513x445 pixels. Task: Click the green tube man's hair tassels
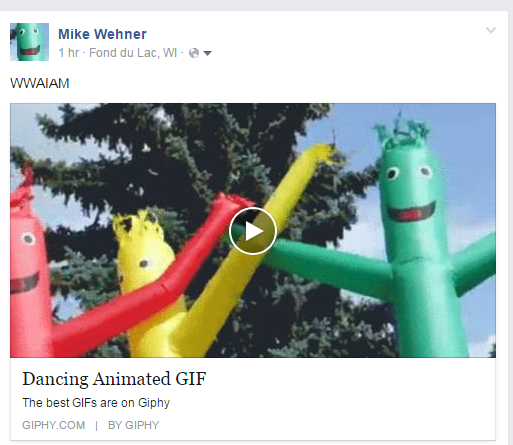click(x=402, y=133)
